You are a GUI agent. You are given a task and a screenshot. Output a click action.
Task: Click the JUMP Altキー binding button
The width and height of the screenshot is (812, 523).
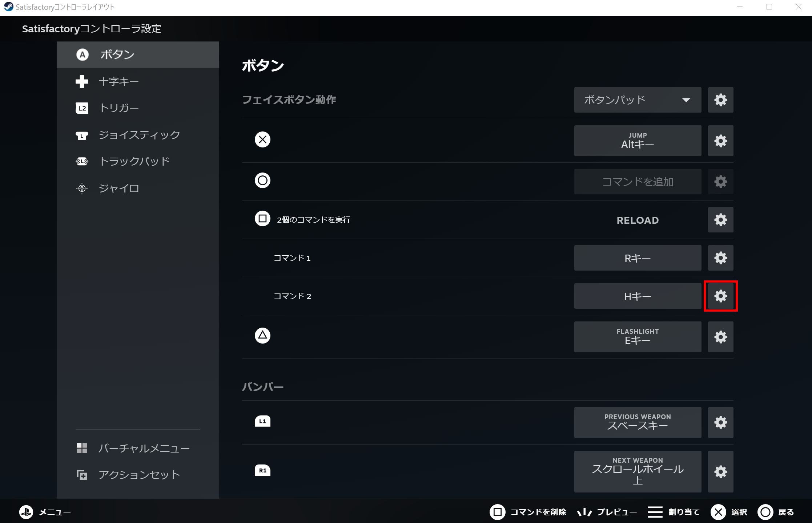click(638, 141)
